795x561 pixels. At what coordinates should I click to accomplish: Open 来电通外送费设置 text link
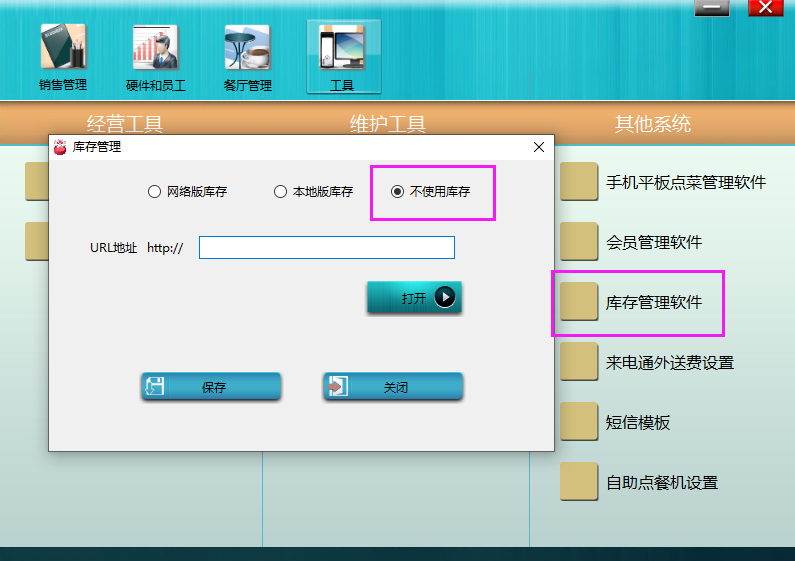670,362
